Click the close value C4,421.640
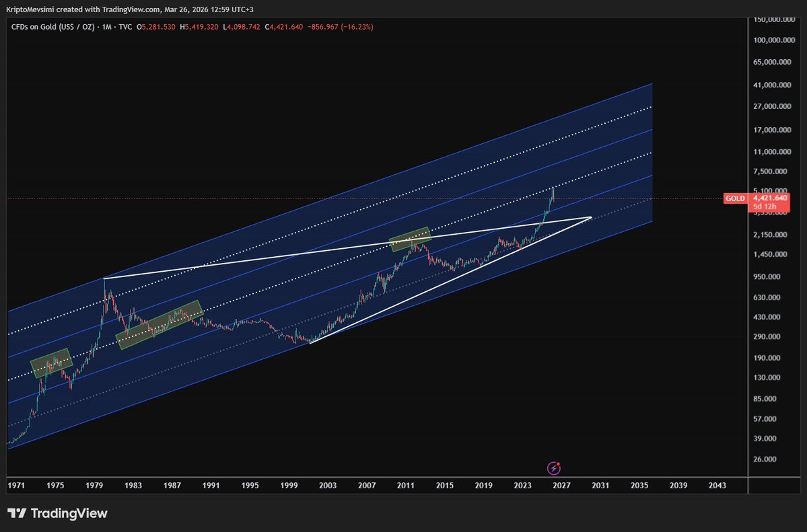Image resolution: width=807 pixels, height=532 pixels. pyautogui.click(x=283, y=27)
